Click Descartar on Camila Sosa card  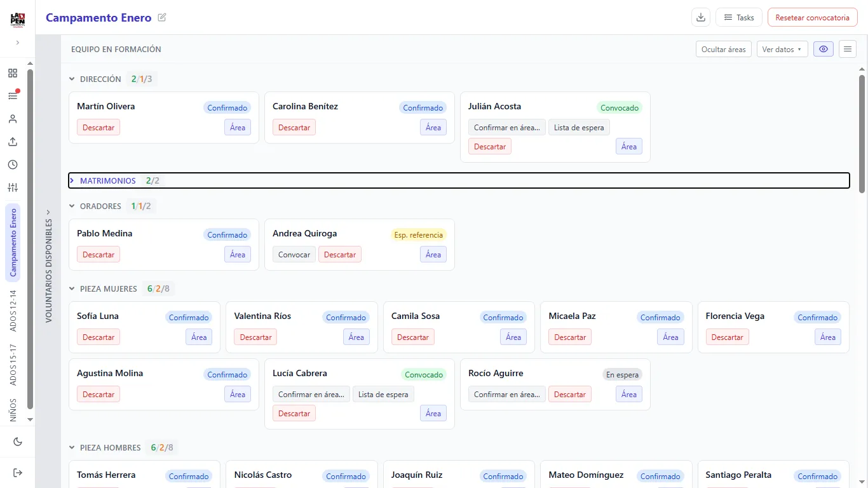point(413,337)
